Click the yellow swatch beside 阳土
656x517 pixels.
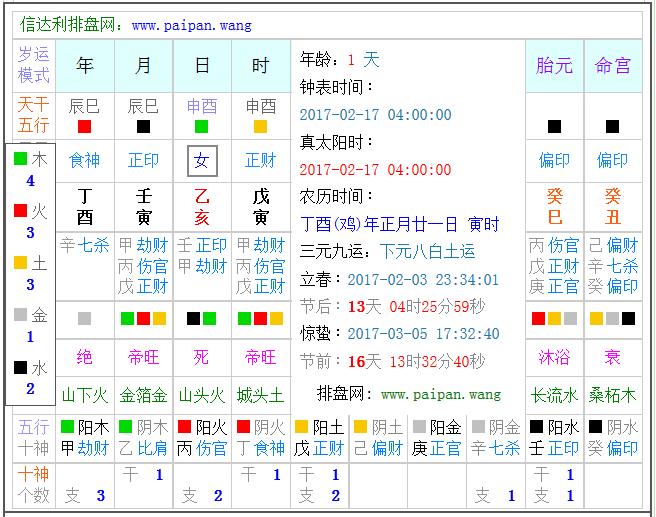click(302, 427)
